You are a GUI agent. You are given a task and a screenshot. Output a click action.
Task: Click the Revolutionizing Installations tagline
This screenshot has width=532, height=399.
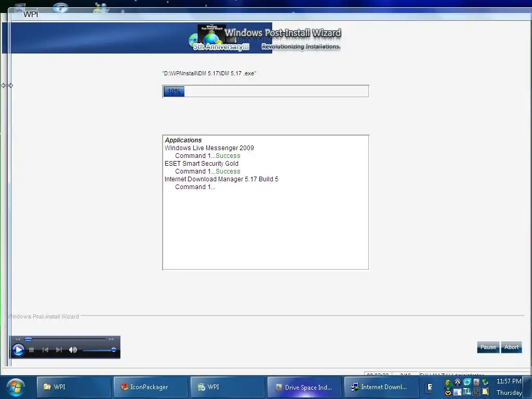[x=301, y=46]
